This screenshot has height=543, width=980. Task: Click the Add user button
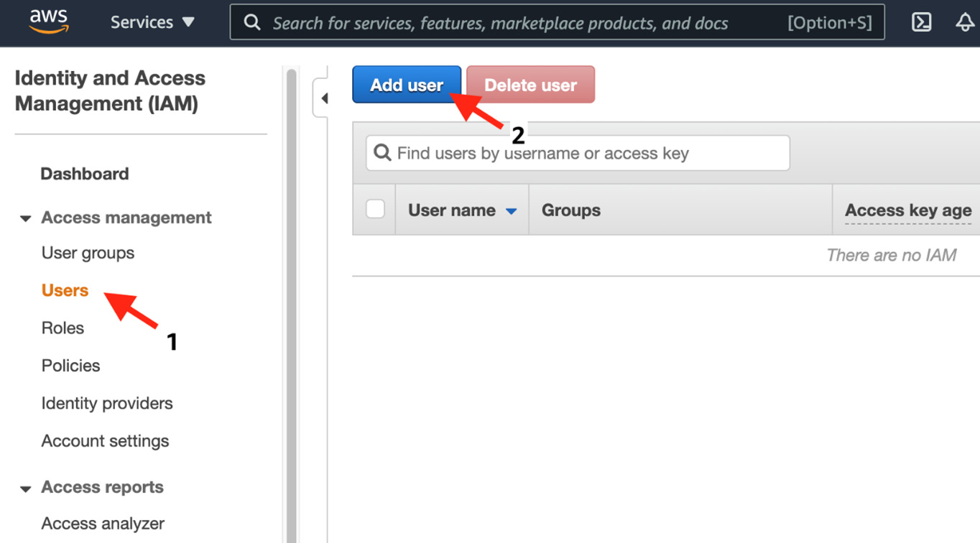[x=407, y=85]
